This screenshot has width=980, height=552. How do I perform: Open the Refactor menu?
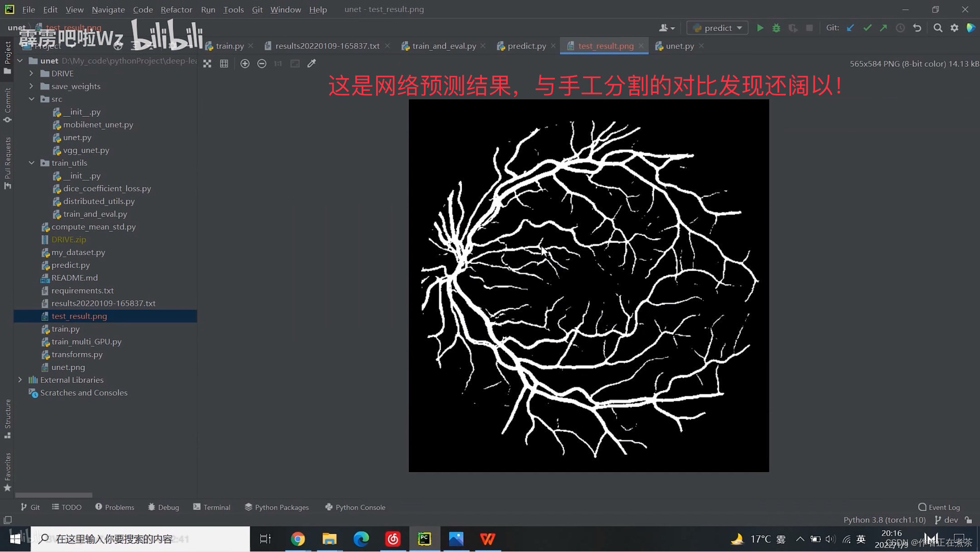pyautogui.click(x=176, y=10)
